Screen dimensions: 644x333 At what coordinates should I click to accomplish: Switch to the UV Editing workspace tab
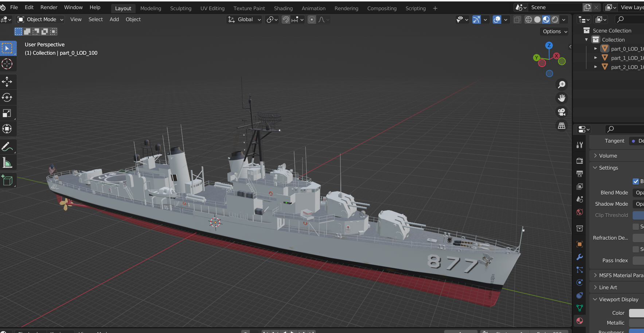(x=212, y=8)
